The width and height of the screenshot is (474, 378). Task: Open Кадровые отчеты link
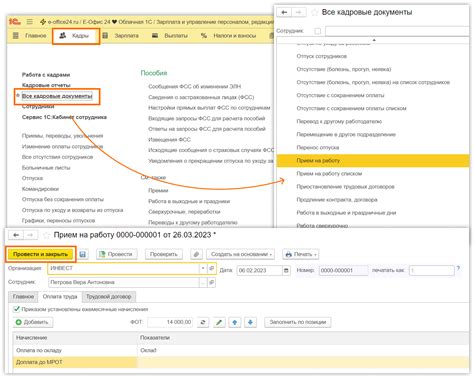tap(46, 85)
